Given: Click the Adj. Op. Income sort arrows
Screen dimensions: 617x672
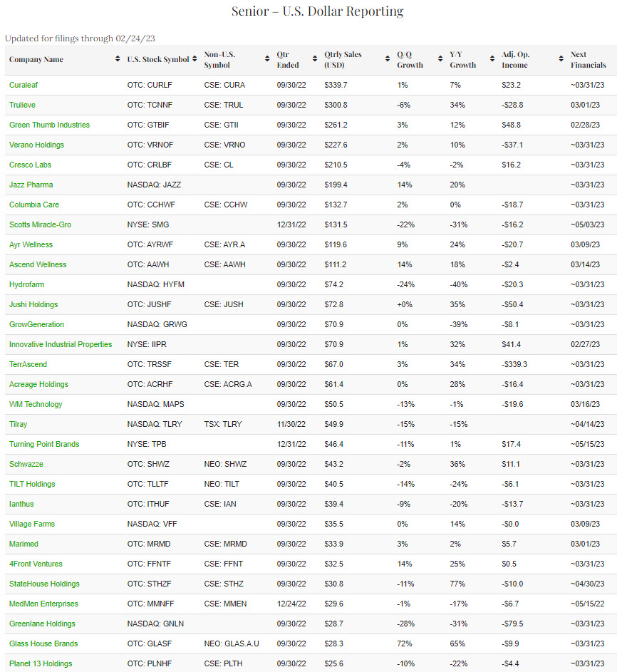Looking at the screenshot, I should [x=561, y=60].
